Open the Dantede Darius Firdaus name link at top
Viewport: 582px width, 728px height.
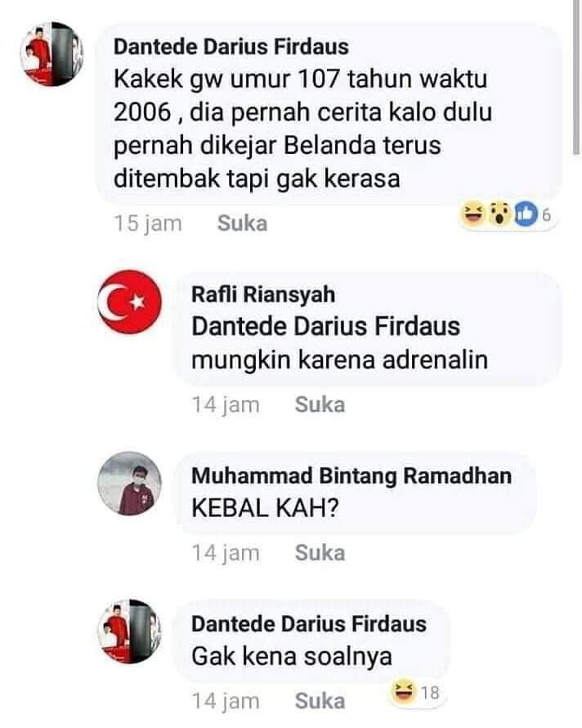(231, 47)
